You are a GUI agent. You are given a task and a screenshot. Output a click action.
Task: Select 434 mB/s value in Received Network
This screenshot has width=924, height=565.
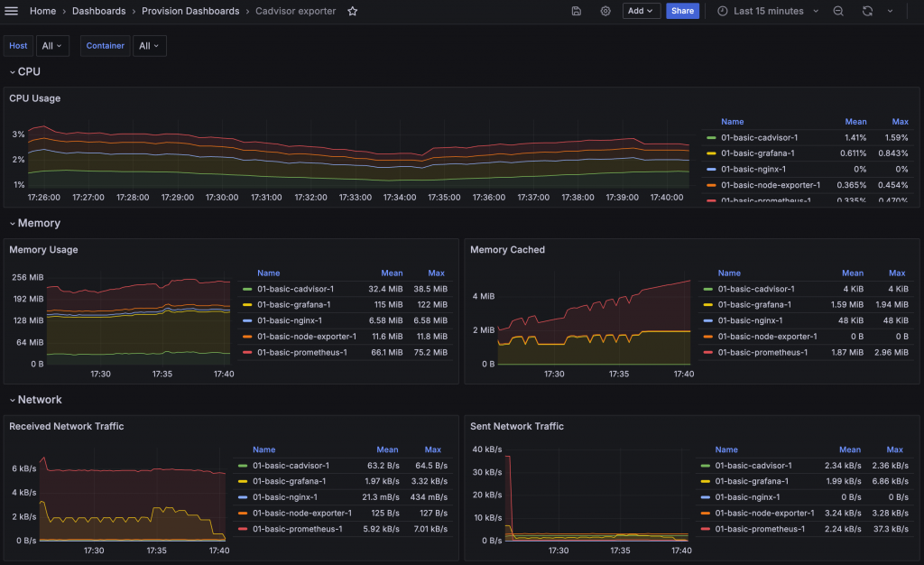[429, 497]
